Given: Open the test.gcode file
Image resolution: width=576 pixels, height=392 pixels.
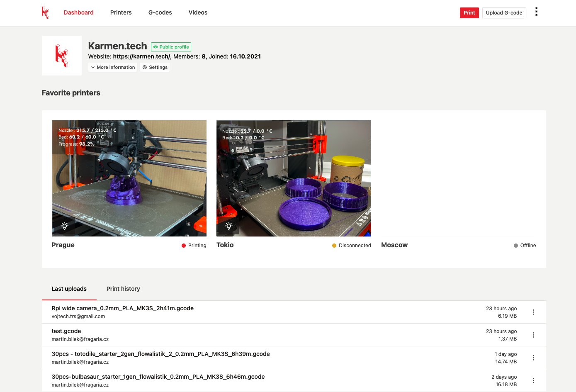Looking at the screenshot, I should pos(66,331).
